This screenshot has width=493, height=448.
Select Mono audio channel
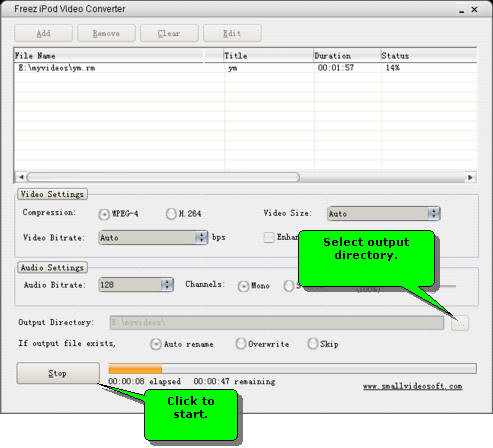click(243, 286)
